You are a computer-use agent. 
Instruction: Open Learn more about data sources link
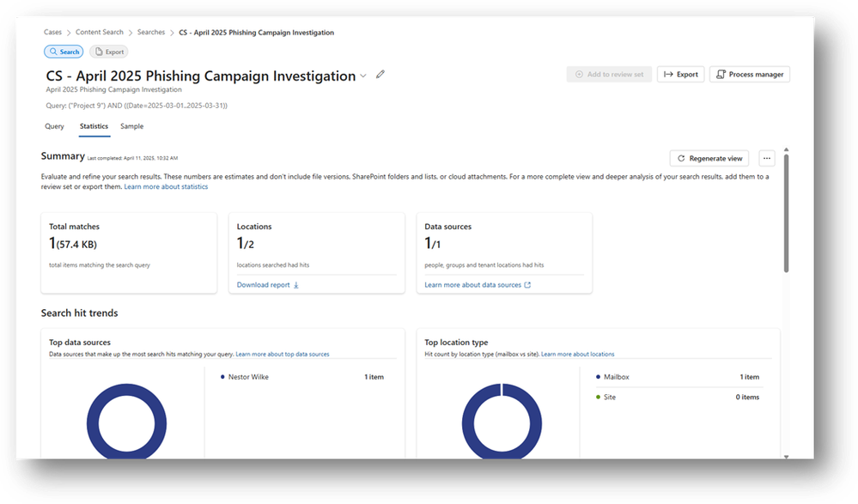472,285
